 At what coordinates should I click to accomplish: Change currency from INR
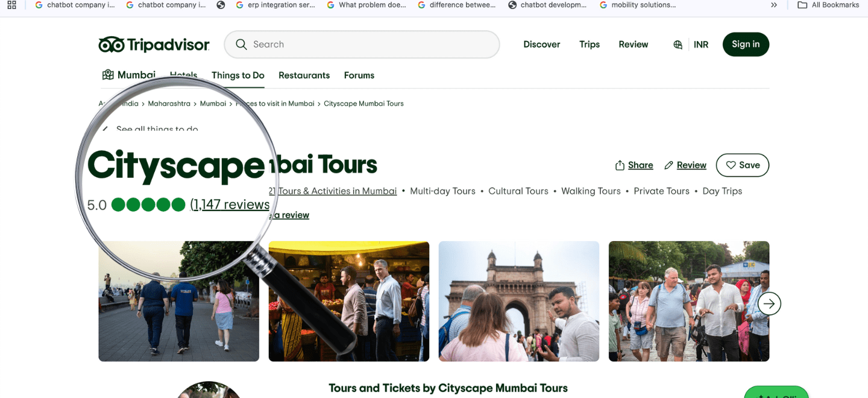click(700, 45)
